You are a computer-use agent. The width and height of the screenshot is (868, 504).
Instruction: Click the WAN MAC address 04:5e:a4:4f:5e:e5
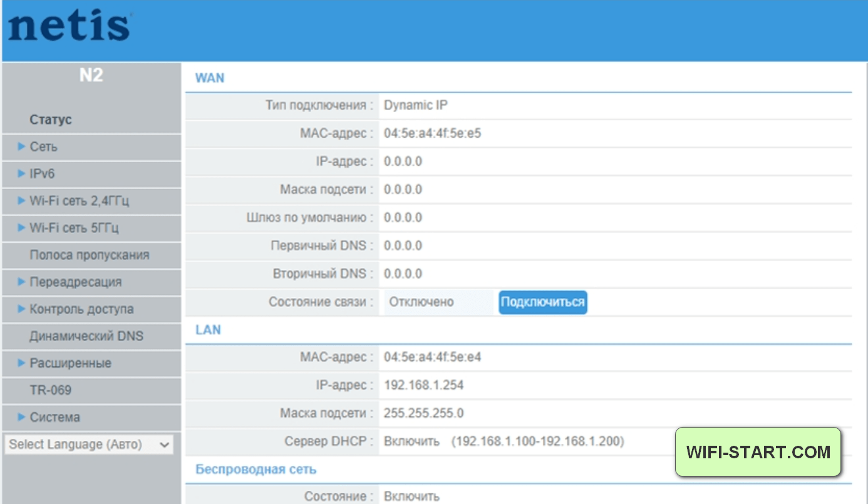(x=433, y=133)
